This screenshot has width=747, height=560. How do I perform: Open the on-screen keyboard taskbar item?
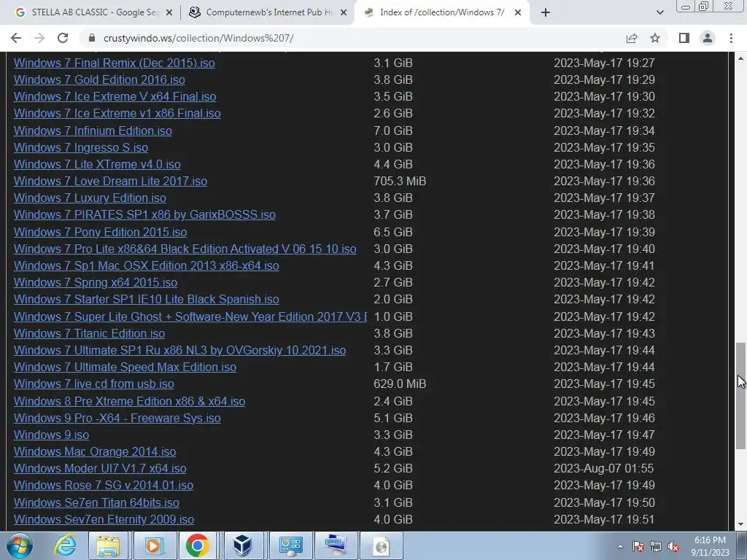(336, 545)
